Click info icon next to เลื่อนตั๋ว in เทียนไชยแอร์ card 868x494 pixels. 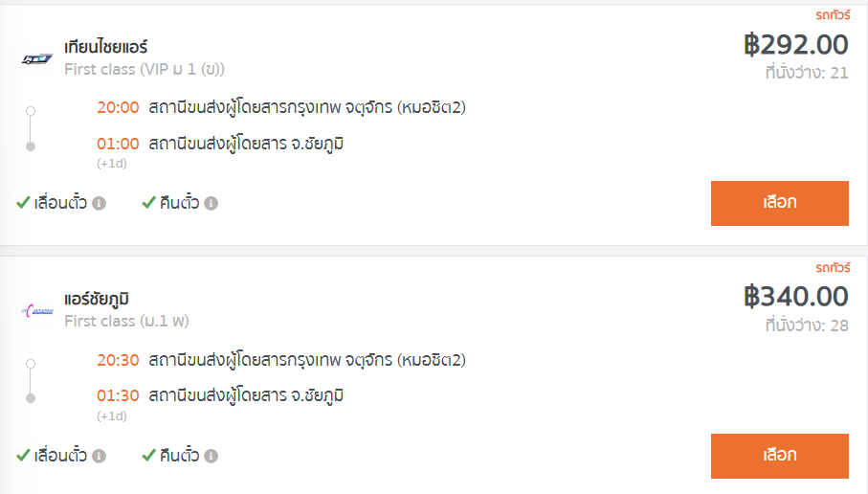point(100,203)
